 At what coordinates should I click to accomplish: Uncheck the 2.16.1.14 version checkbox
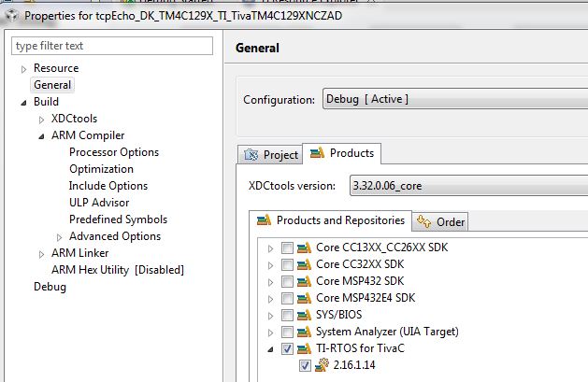pyautogui.click(x=305, y=365)
